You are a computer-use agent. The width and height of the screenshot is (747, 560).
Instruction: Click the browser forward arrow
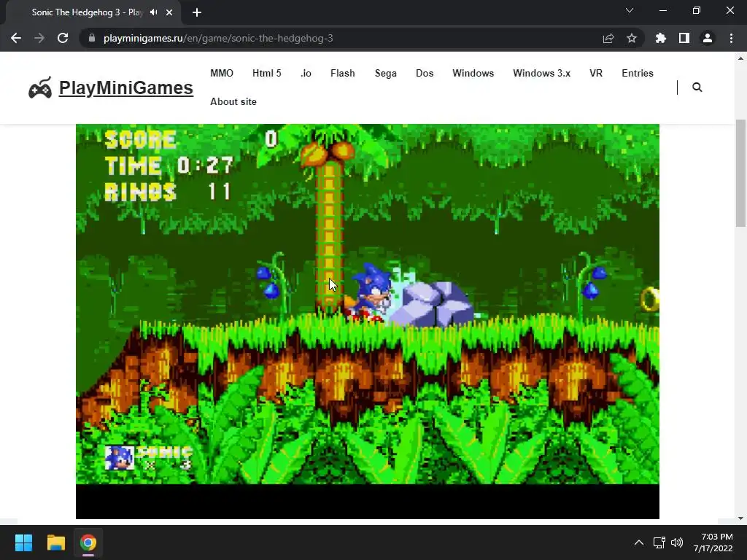[x=39, y=38]
